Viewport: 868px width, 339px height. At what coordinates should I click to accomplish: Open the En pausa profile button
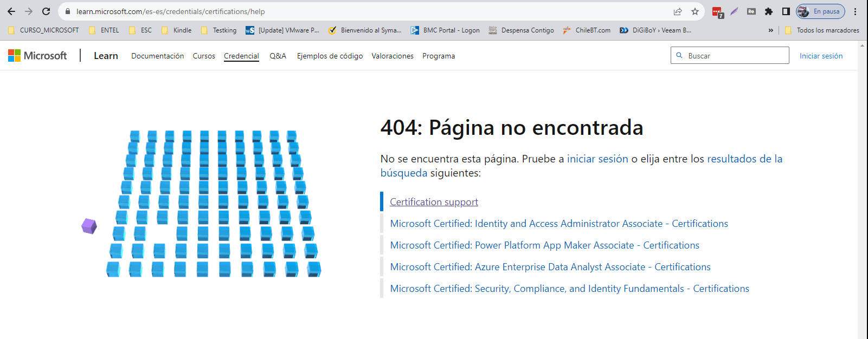820,11
